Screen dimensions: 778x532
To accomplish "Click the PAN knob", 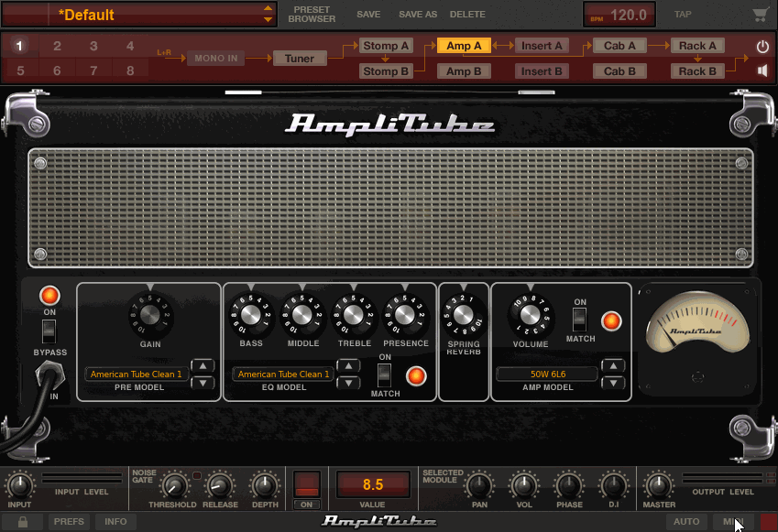I will coord(479,486).
